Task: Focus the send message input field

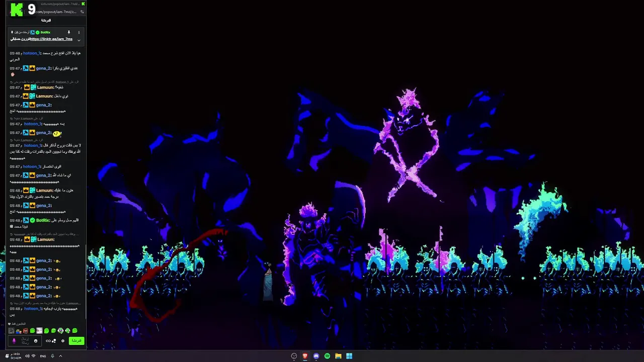Action: point(25,341)
